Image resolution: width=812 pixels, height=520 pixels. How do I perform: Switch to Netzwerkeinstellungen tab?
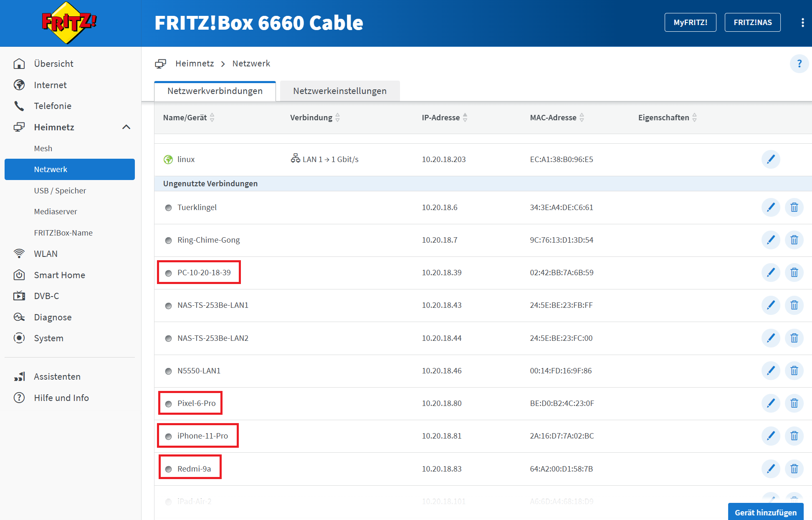pyautogui.click(x=340, y=91)
